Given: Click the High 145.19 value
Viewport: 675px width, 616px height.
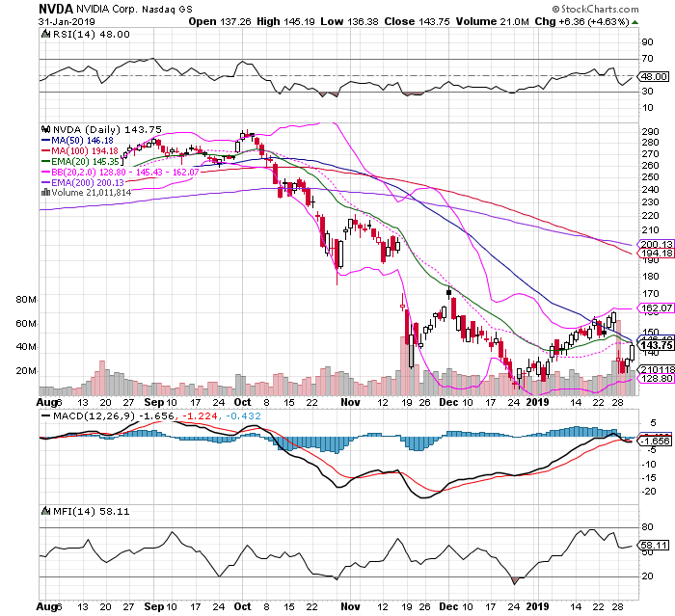Looking at the screenshot, I should click(x=285, y=21).
